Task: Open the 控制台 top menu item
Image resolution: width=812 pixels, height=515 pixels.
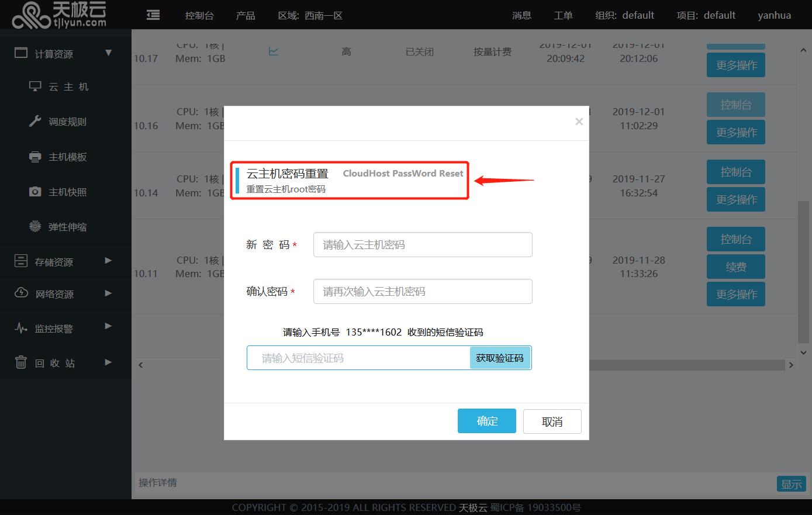Action: pos(199,16)
